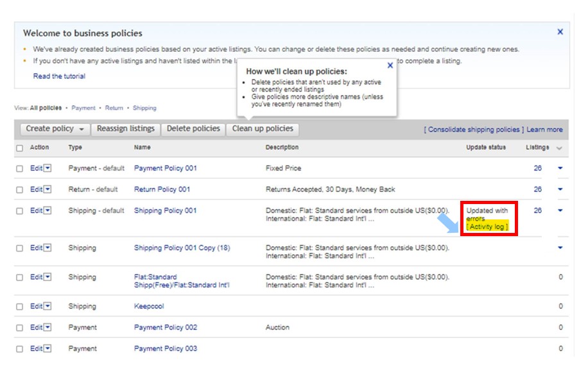Open the Edit dropdown arrow for Keepcool policy
The height and width of the screenshot is (376, 588).
pos(48,307)
